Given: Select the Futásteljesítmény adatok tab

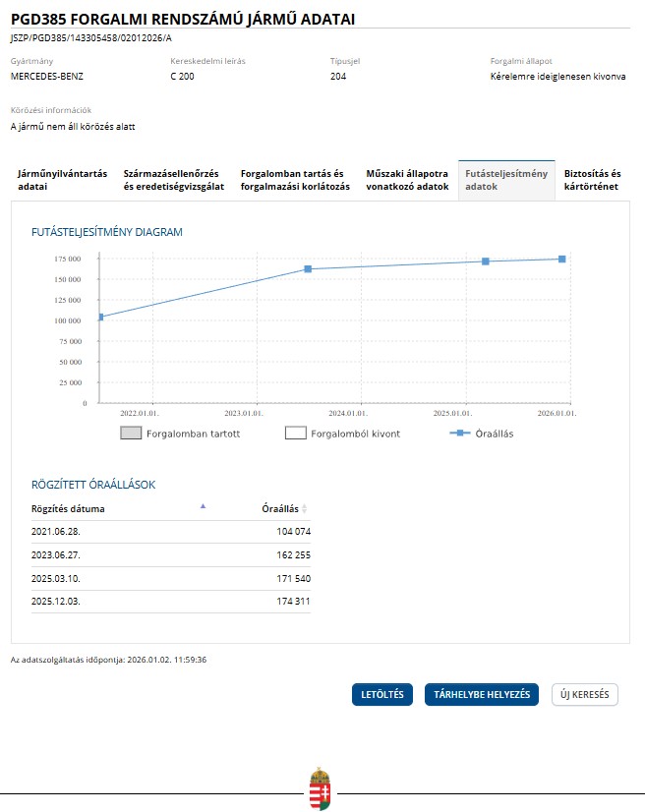Looking at the screenshot, I should [x=505, y=180].
